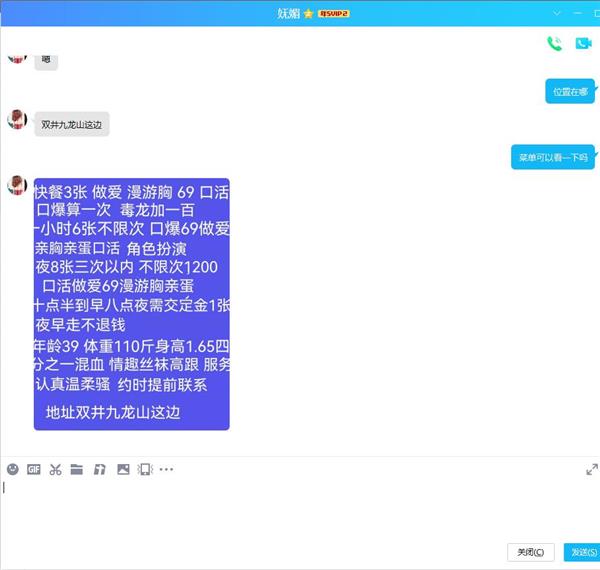The height and width of the screenshot is (570, 600).
Task: Click the picture icon to send an image
Action: 123,469
